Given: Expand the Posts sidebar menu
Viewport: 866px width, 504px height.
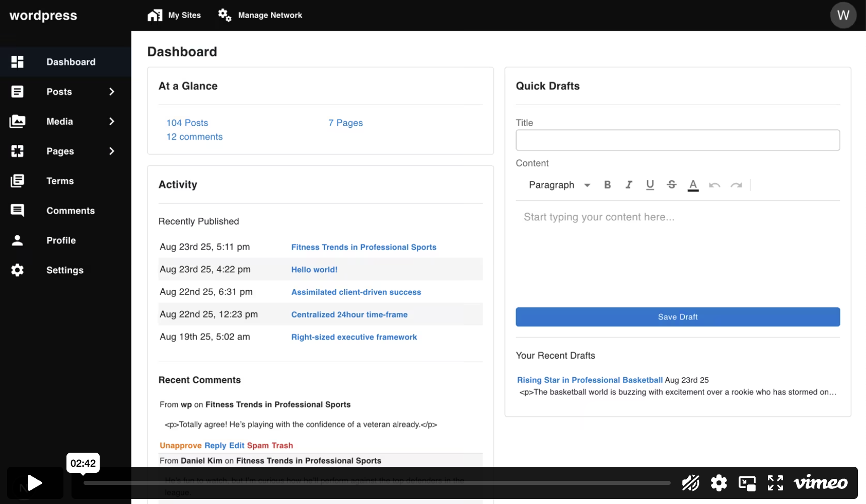Looking at the screenshot, I should tap(111, 92).
